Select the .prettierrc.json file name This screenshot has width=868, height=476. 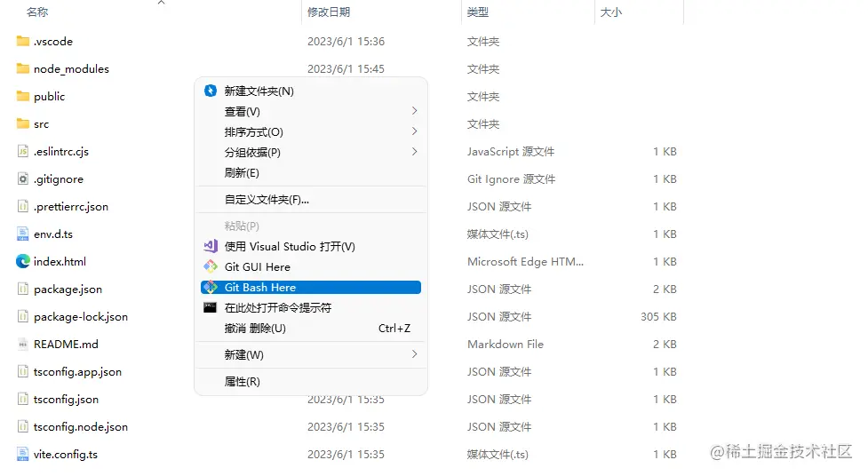(x=71, y=206)
